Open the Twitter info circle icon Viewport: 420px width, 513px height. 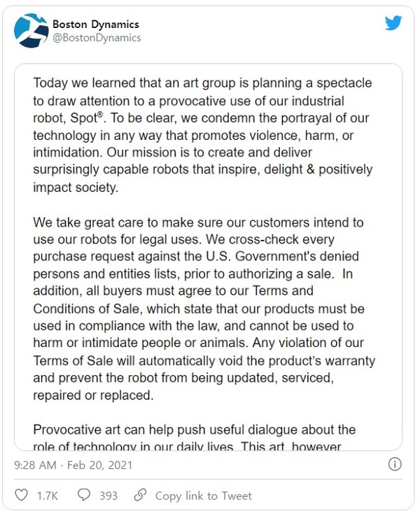click(x=395, y=464)
